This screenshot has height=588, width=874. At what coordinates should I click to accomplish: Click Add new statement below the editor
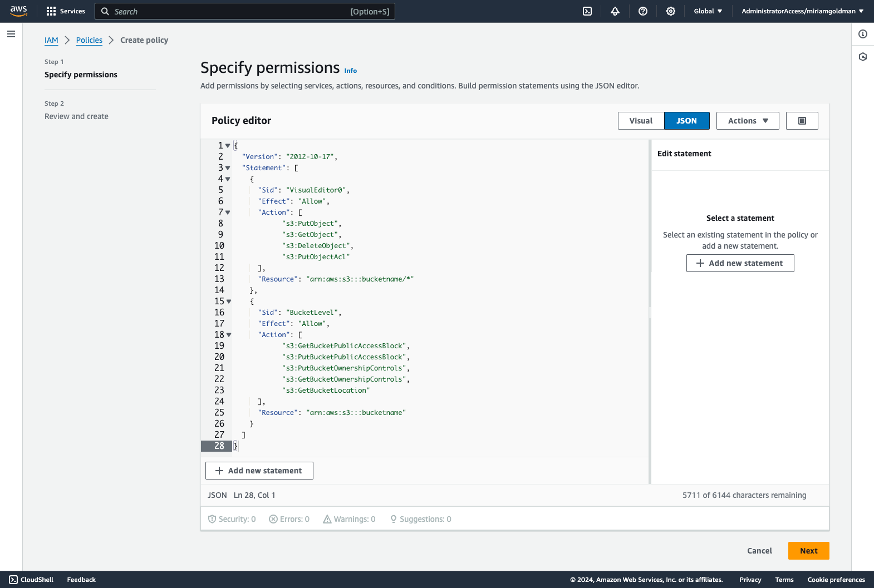[259, 471]
